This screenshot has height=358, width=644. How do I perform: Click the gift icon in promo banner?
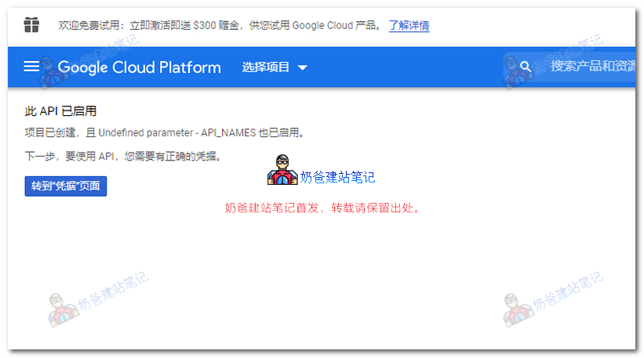pos(31,25)
